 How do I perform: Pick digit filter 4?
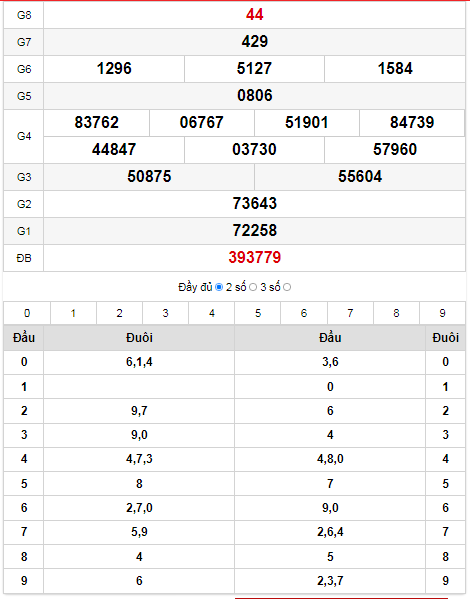click(x=212, y=313)
